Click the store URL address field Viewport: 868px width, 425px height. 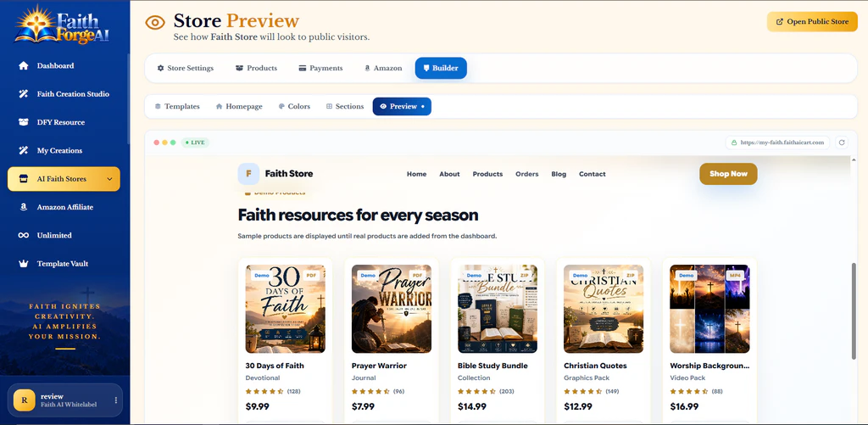coord(778,143)
